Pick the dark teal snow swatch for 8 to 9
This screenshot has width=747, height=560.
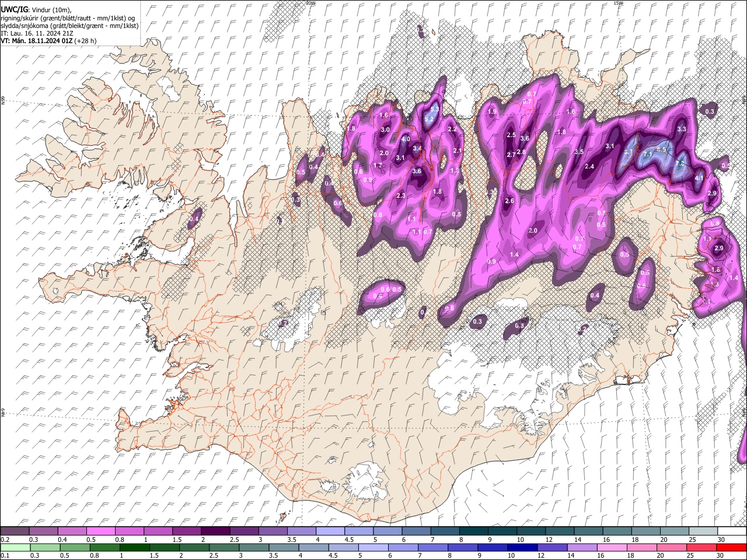(473, 531)
